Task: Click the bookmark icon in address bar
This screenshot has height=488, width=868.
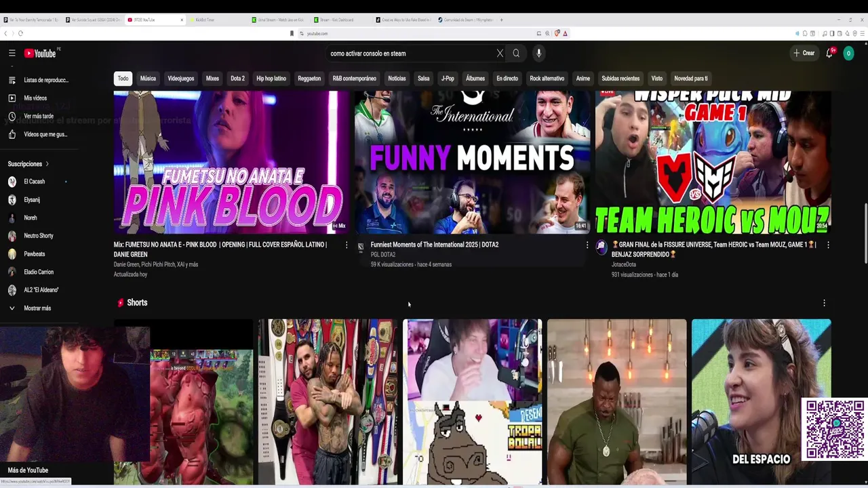Action: point(292,33)
